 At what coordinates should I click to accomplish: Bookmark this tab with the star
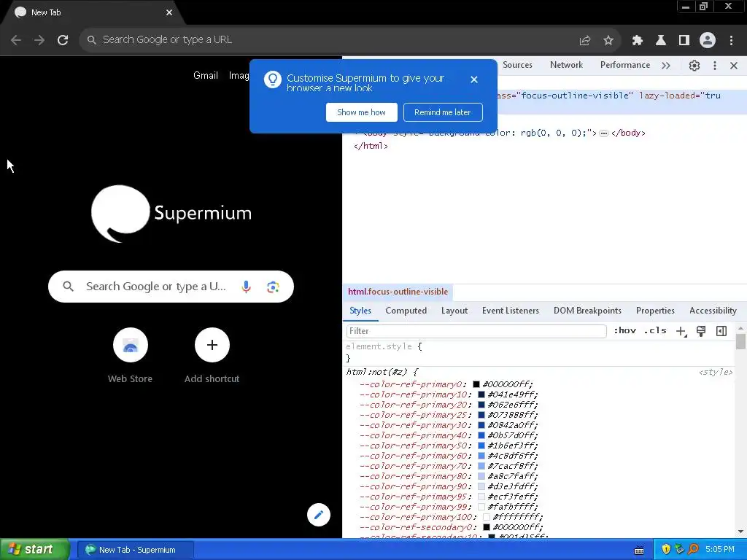[608, 41]
